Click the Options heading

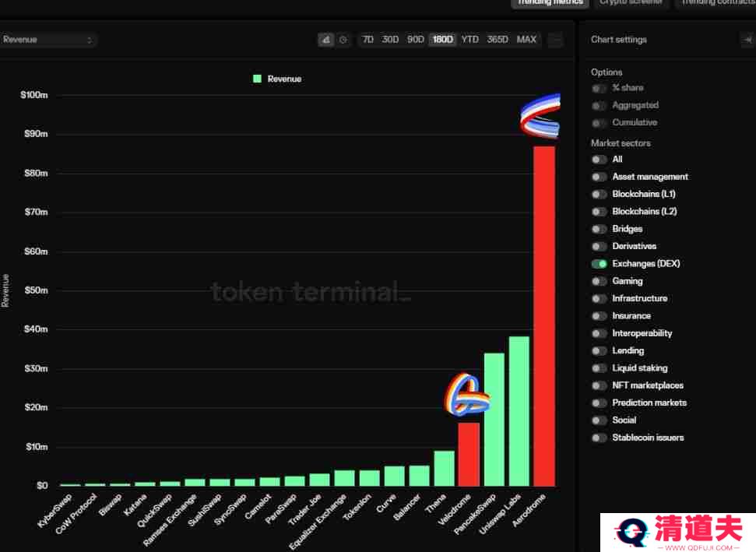(607, 72)
